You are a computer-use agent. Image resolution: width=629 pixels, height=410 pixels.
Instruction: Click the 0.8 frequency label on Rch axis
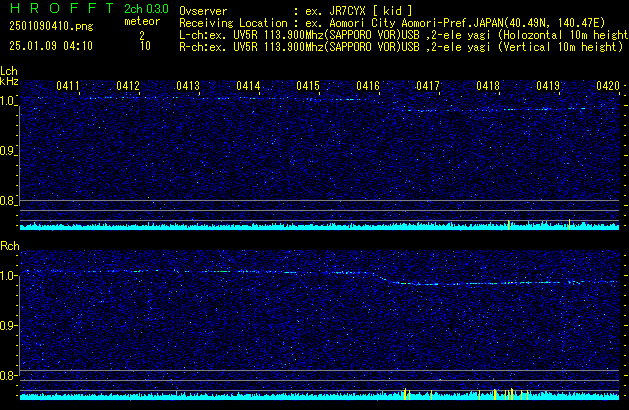[x=7, y=376]
